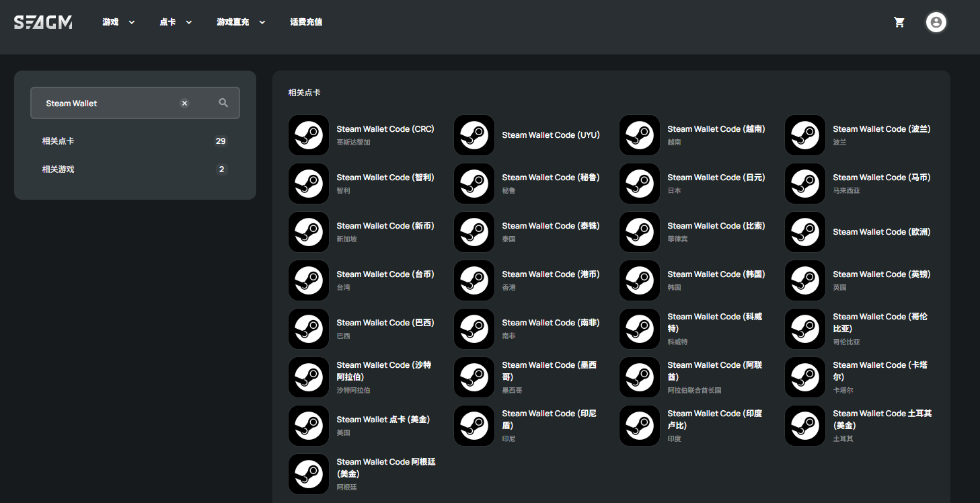This screenshot has height=503, width=980.
Task: Click the Steam icon for Wallet Code (沙特阿拉伯)
Action: pos(309,377)
